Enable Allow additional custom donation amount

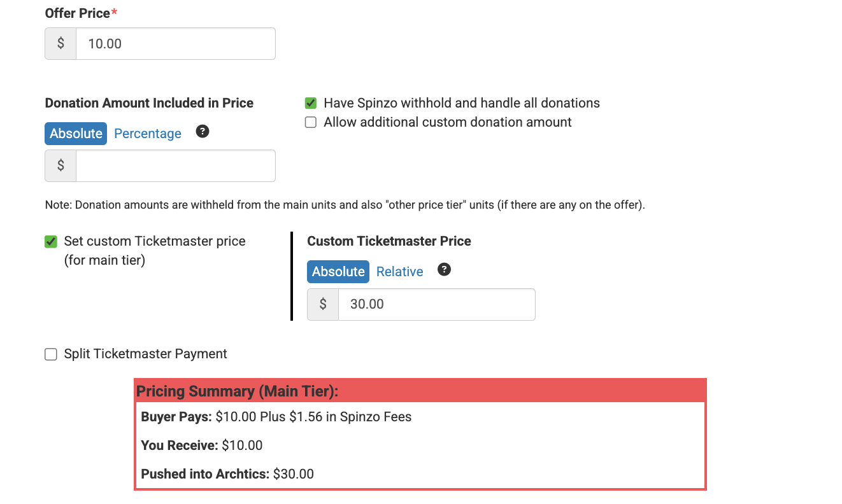[x=311, y=122]
